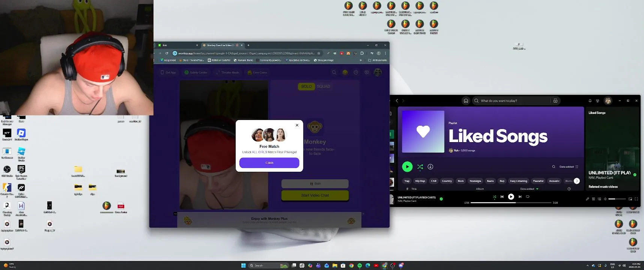Screen dimensions: 644x270
Task: Open the Chrome extensions puzzle icon
Action: coord(362,53)
